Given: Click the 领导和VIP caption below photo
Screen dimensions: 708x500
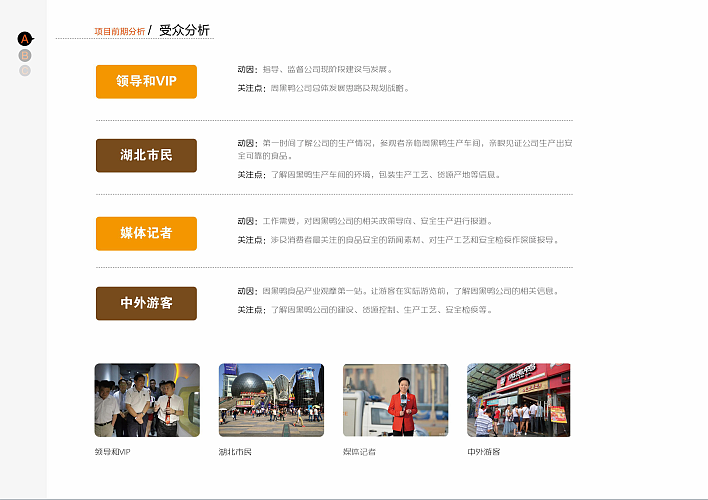Looking at the screenshot, I should pos(112,452).
